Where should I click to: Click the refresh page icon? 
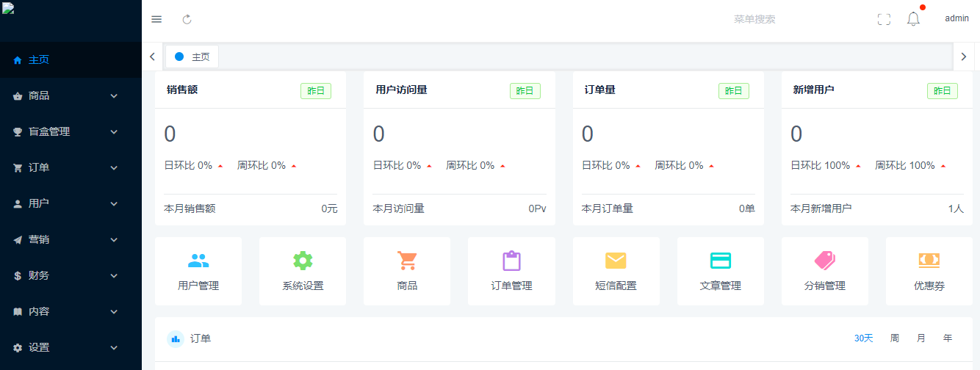point(187,19)
